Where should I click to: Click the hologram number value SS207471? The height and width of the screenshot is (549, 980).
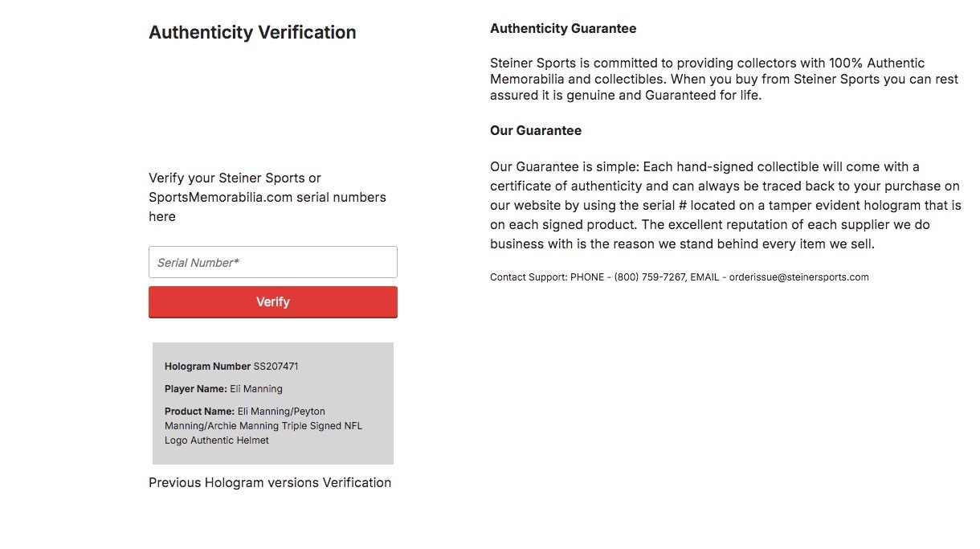276,367
